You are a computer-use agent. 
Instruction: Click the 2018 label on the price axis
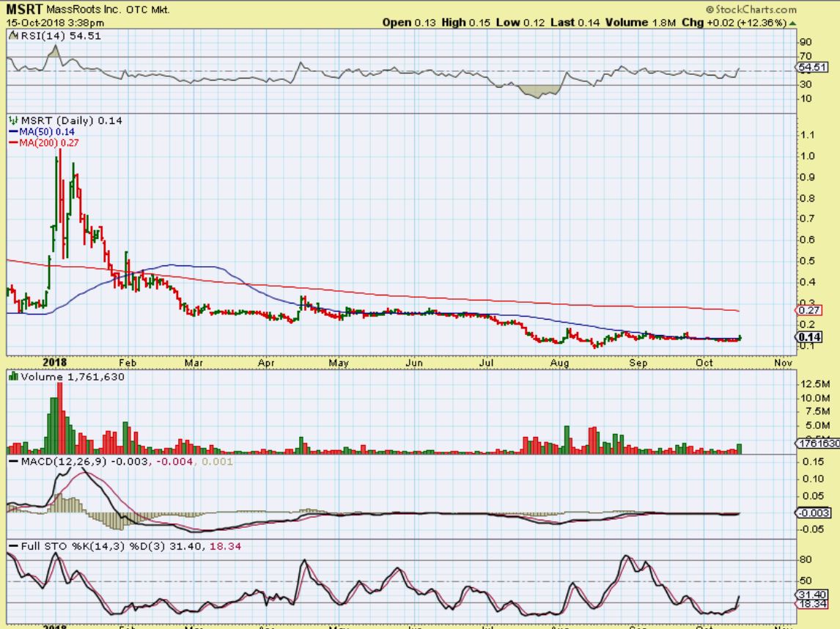click(x=55, y=363)
